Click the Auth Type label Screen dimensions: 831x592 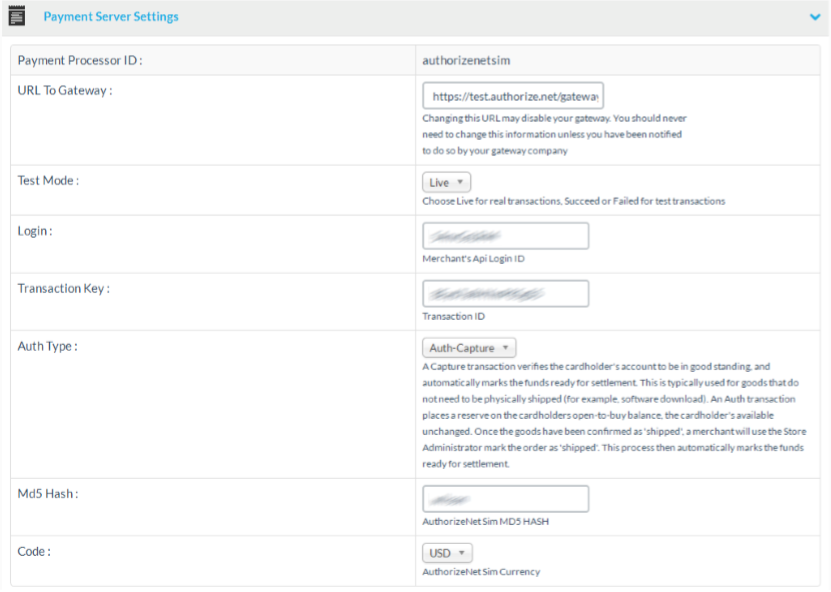coord(47,346)
